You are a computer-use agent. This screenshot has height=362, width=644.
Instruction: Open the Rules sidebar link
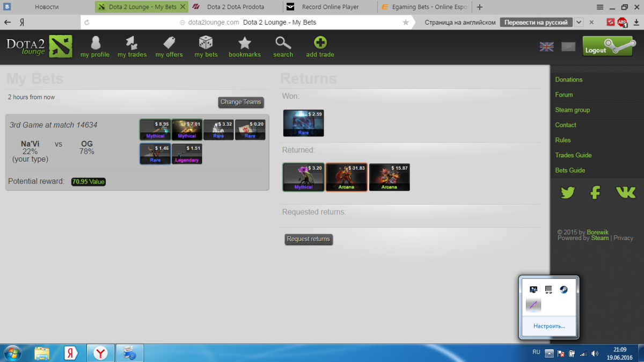[563, 140]
